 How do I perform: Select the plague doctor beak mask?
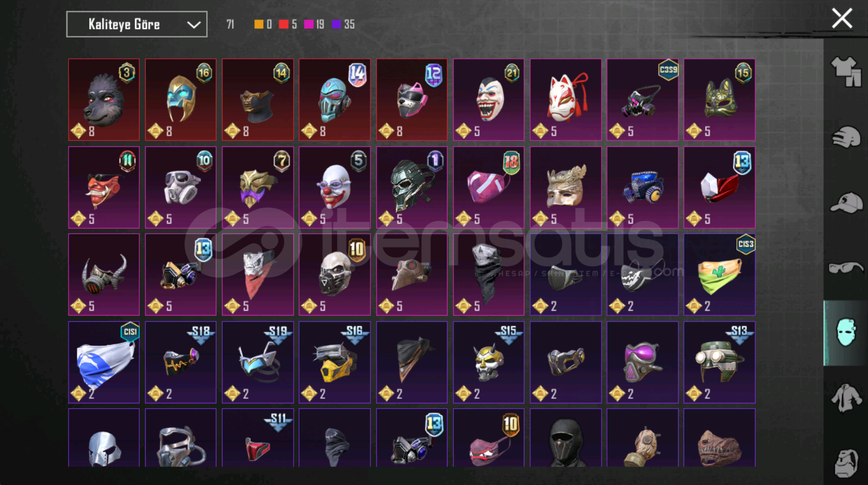(412, 274)
